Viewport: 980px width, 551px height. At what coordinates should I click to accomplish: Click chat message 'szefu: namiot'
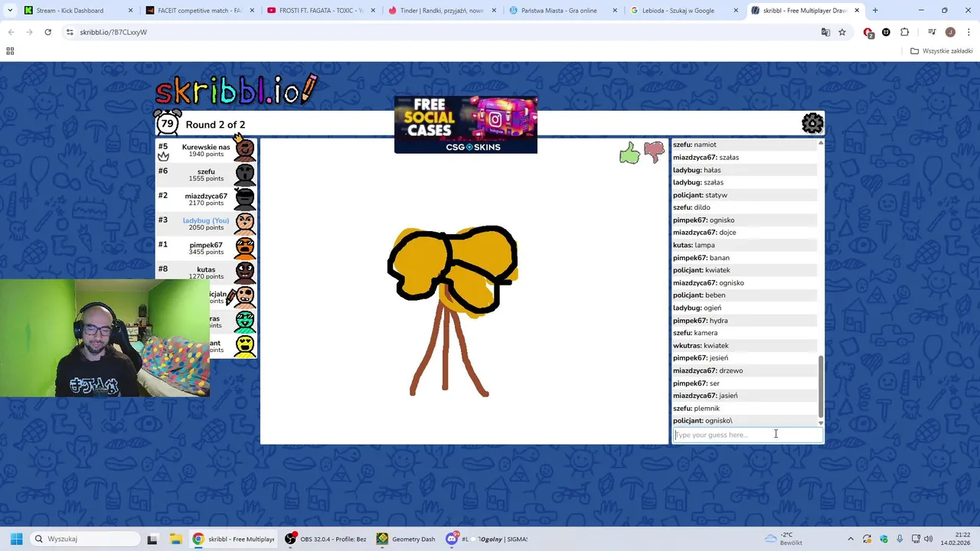coord(694,145)
